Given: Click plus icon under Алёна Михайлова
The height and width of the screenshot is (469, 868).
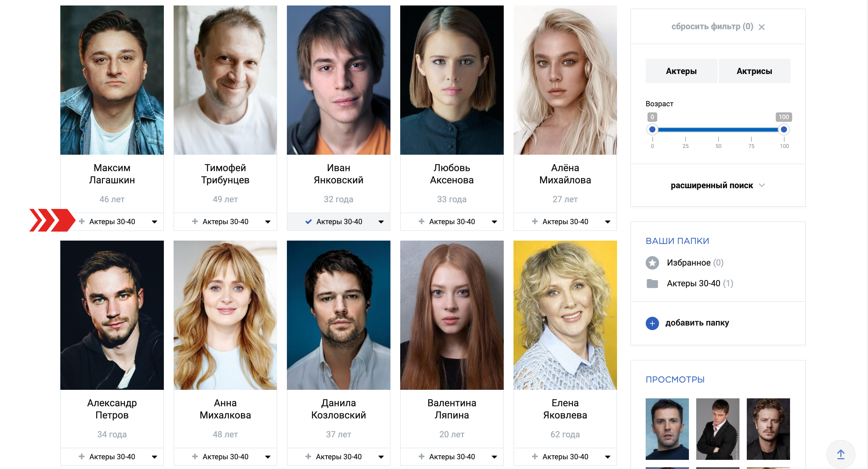Looking at the screenshot, I should [x=535, y=221].
